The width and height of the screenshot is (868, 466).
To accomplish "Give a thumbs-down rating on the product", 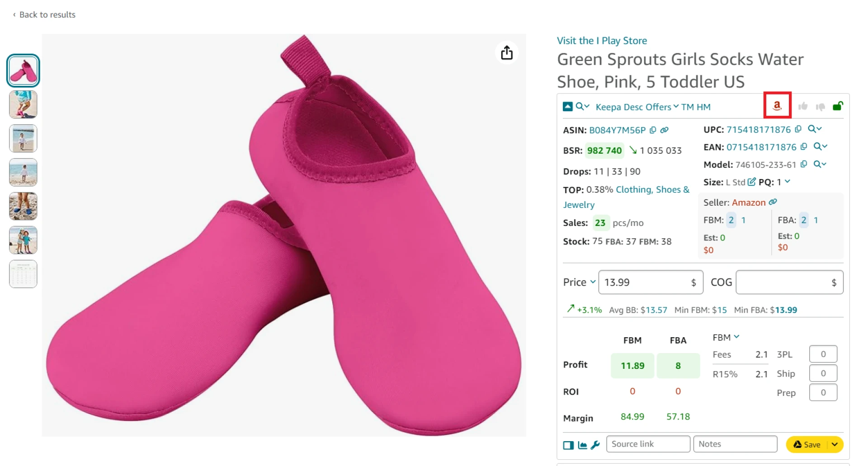I will point(820,106).
